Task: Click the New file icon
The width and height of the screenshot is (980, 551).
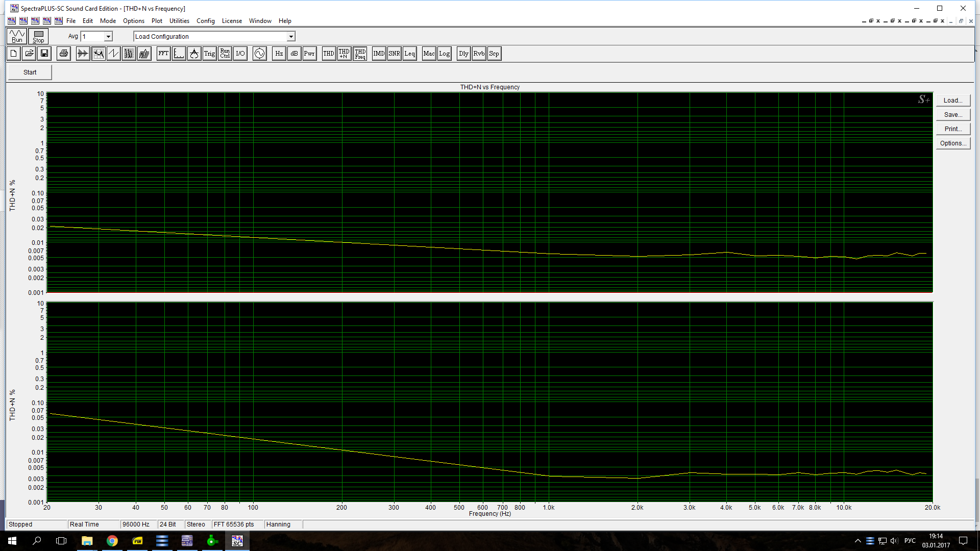Action: point(14,54)
